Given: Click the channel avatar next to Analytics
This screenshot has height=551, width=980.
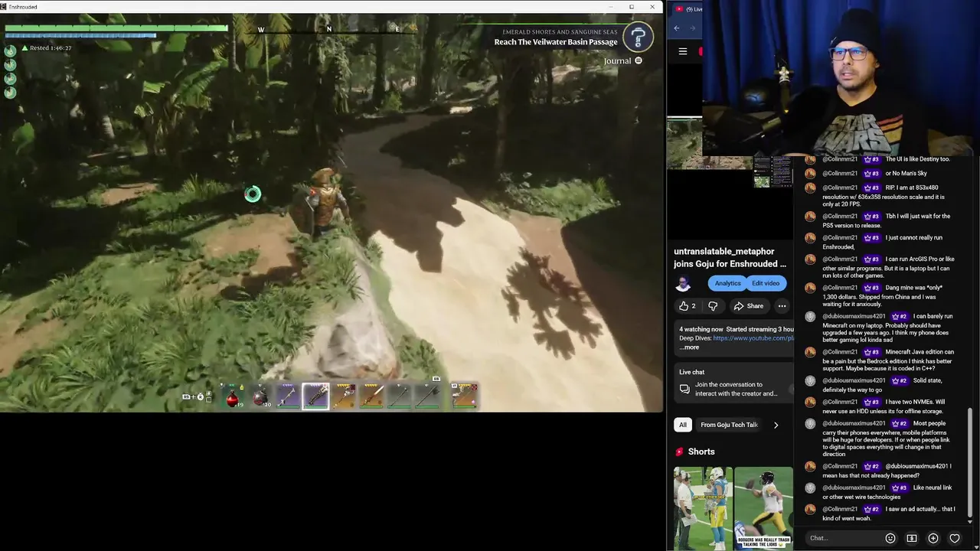Looking at the screenshot, I should 683,284.
